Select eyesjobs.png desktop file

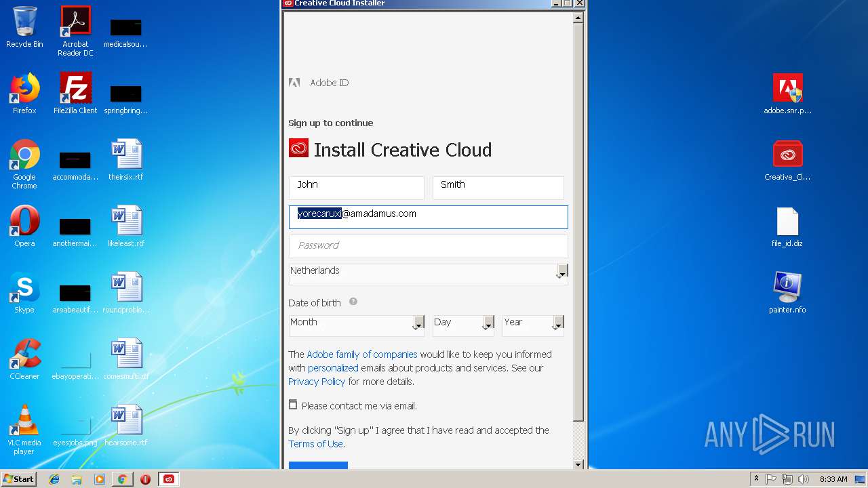(x=75, y=431)
